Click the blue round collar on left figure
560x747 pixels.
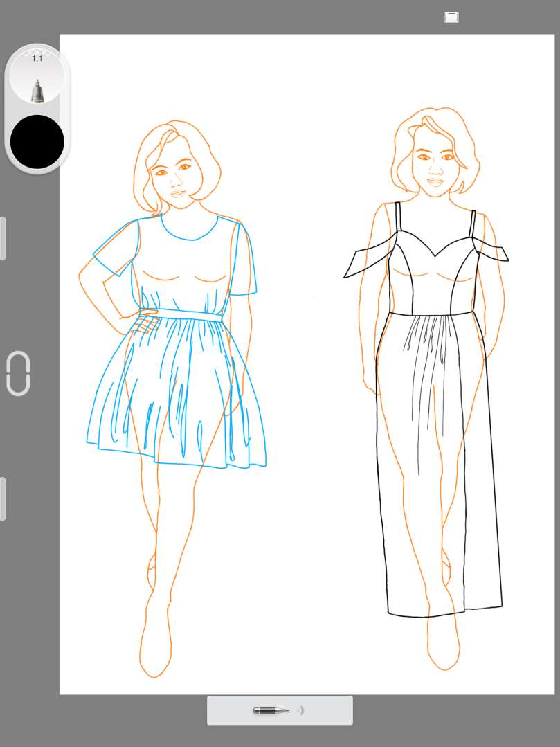[189, 229]
